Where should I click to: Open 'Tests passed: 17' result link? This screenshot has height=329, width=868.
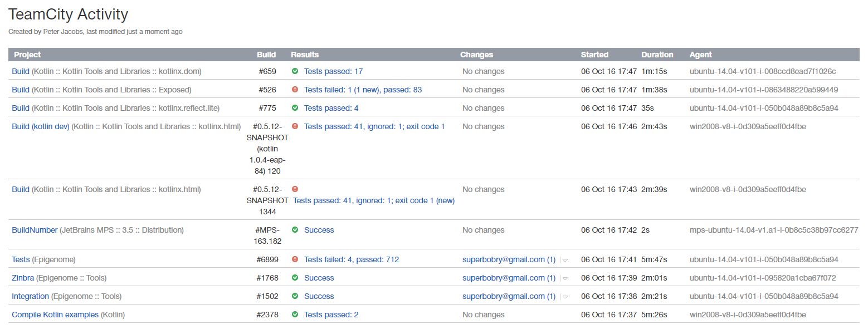333,71
